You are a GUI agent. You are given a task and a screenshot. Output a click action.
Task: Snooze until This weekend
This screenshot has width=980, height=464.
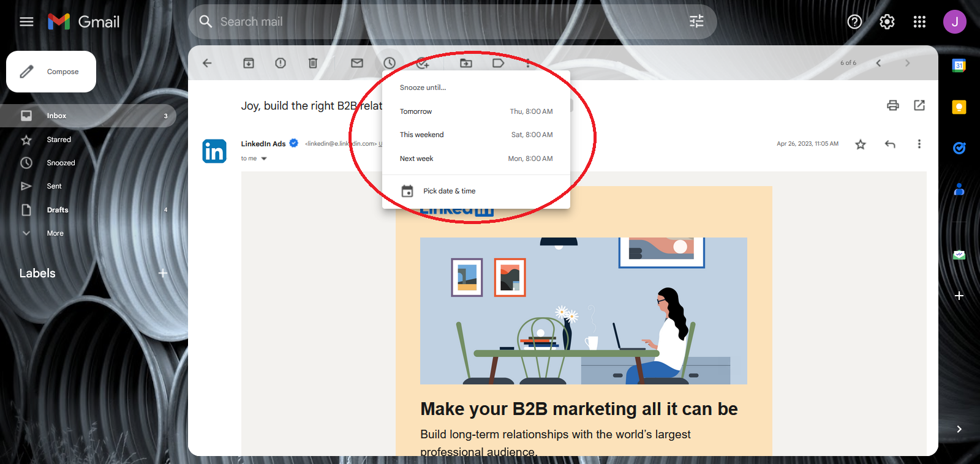[476, 135]
